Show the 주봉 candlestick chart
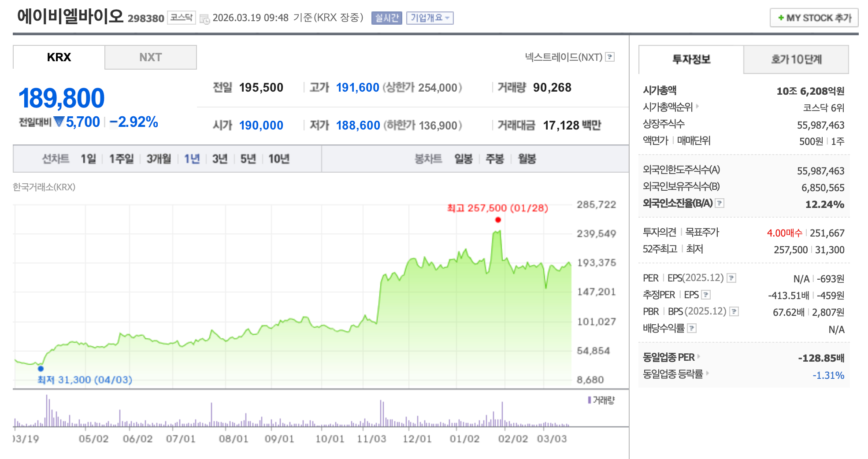 point(495,159)
